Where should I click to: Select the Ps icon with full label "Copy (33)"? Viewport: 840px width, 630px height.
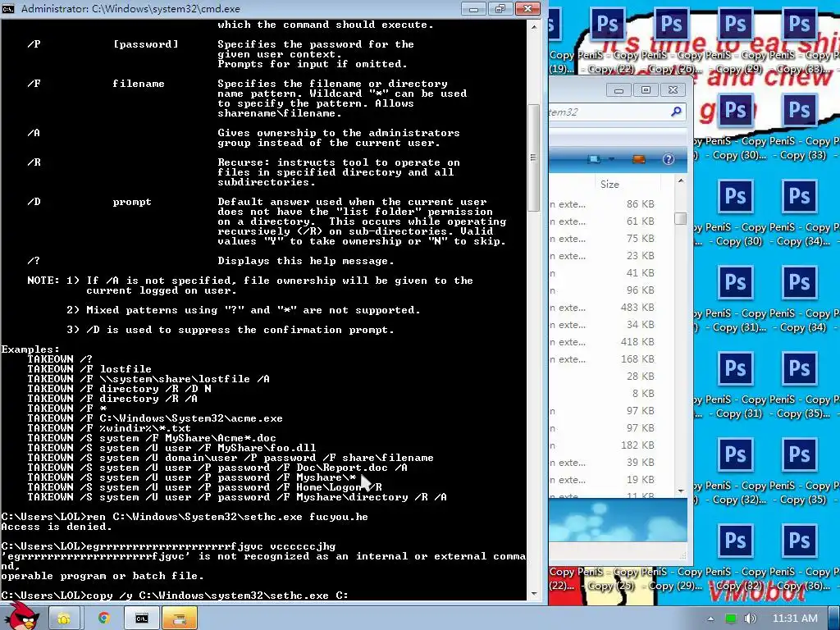(799, 111)
